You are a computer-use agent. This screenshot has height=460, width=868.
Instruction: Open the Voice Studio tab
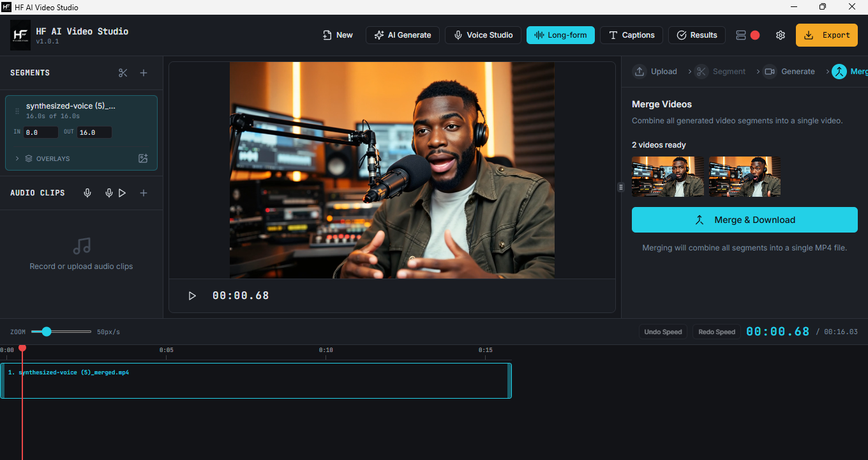coord(483,35)
